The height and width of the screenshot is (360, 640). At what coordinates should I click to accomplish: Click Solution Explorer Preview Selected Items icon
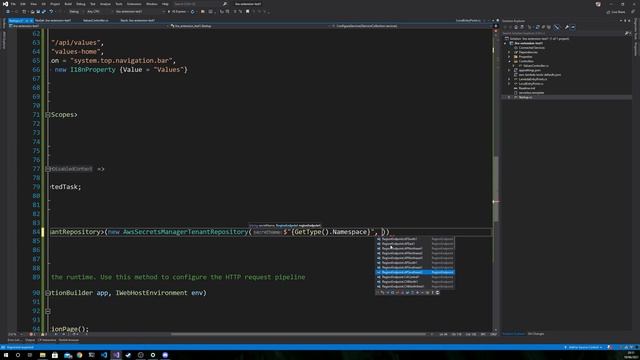point(573,27)
